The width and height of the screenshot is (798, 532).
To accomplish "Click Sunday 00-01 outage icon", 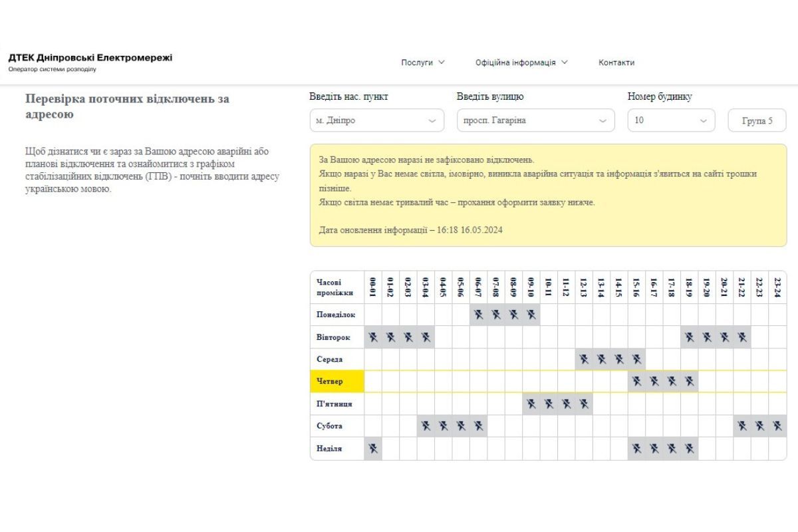I will coord(373,449).
